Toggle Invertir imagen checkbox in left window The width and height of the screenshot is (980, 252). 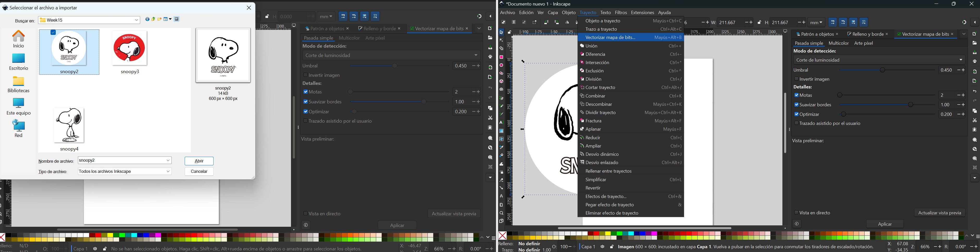[305, 75]
